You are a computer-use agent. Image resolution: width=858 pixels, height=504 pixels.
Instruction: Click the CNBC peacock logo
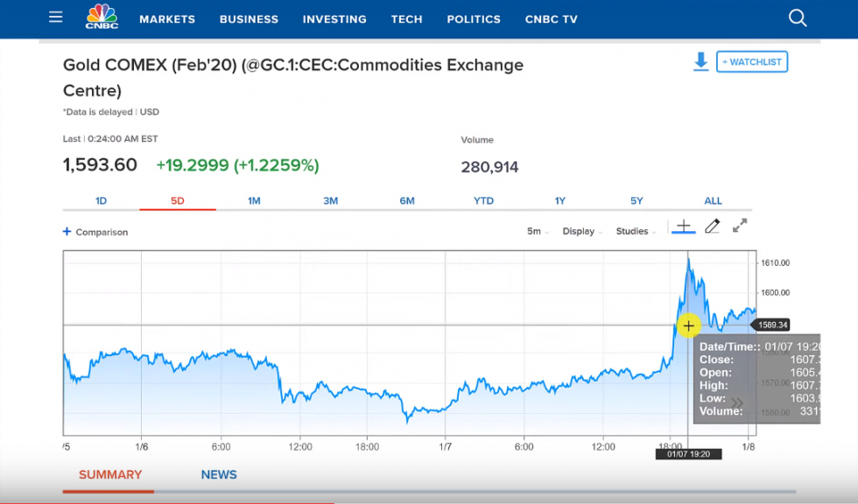(x=102, y=17)
